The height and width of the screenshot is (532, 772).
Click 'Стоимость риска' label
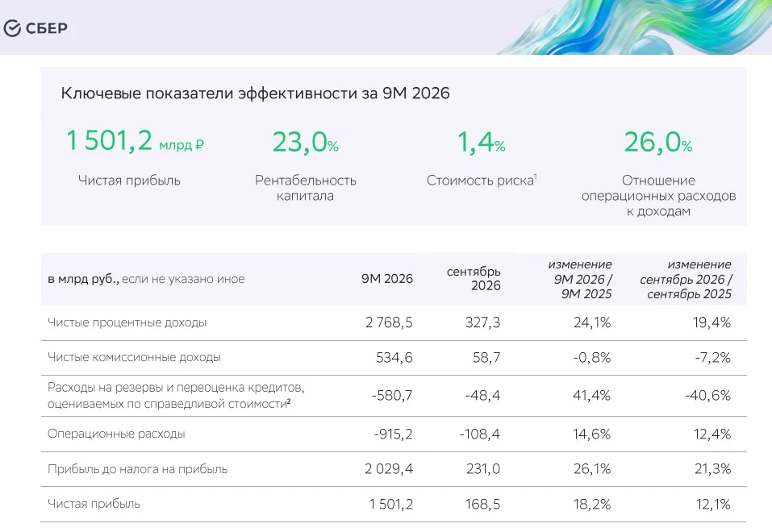(482, 180)
